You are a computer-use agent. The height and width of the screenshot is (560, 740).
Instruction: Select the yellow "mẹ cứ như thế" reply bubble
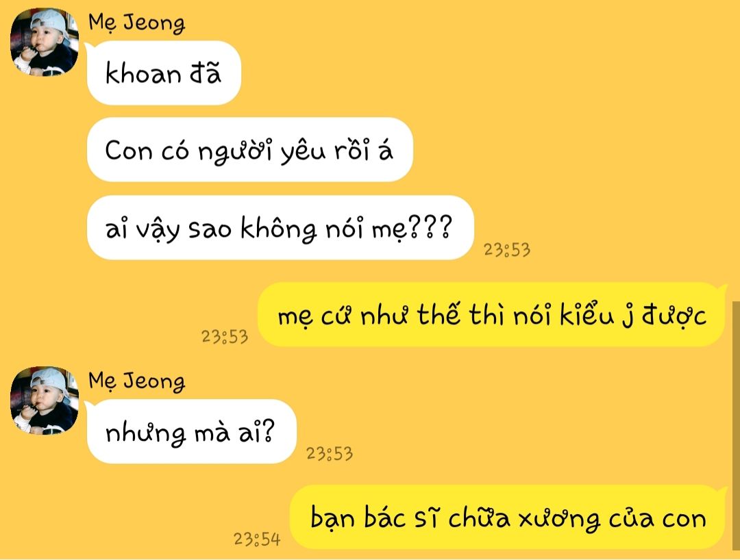click(491, 314)
